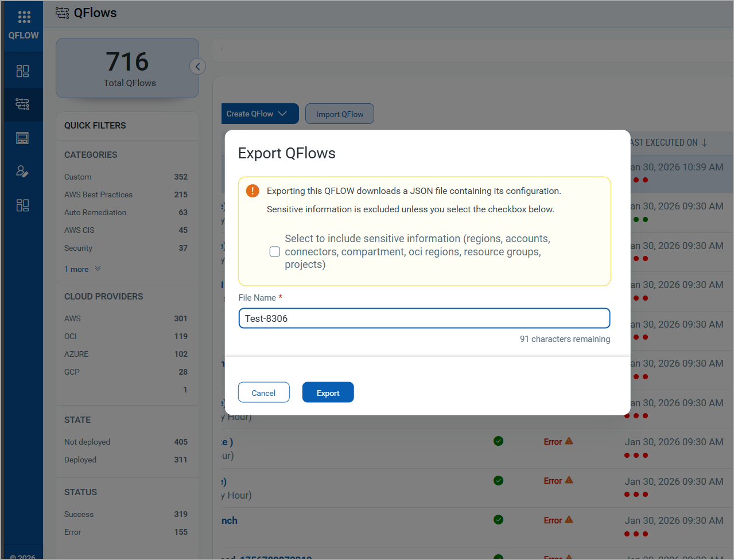Viewport: 734px width, 560px height.
Task: Filter by Custom category
Action: [x=78, y=177]
